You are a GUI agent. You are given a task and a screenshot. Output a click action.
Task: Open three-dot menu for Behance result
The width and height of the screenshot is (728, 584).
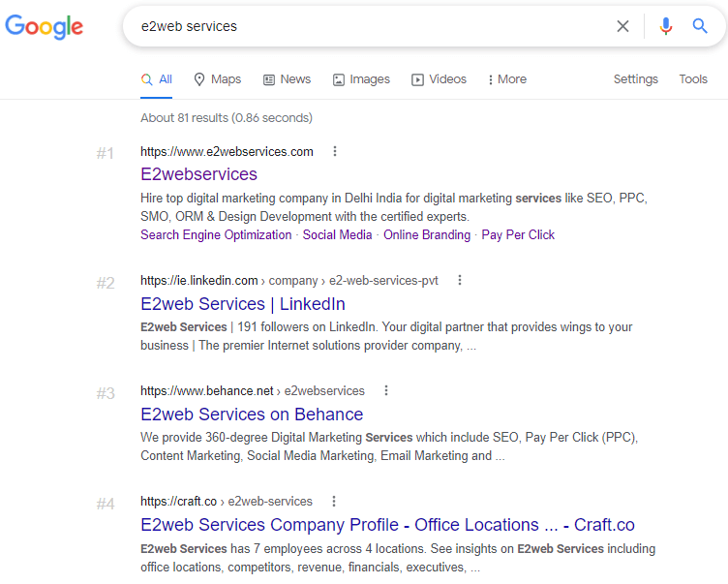click(x=386, y=391)
